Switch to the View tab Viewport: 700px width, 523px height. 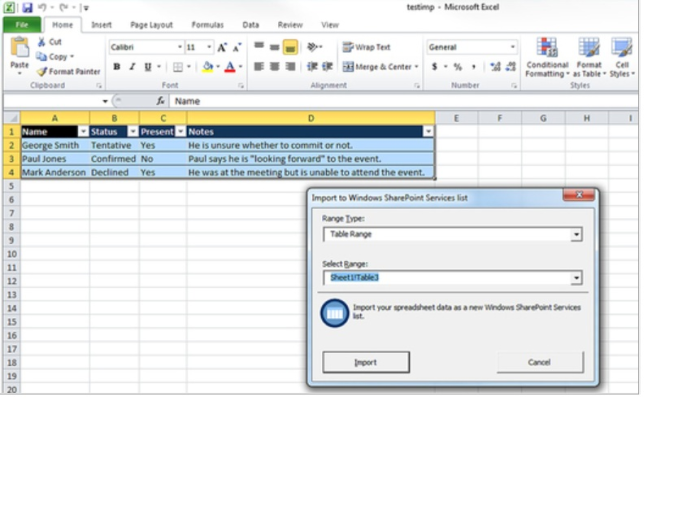pyautogui.click(x=330, y=25)
